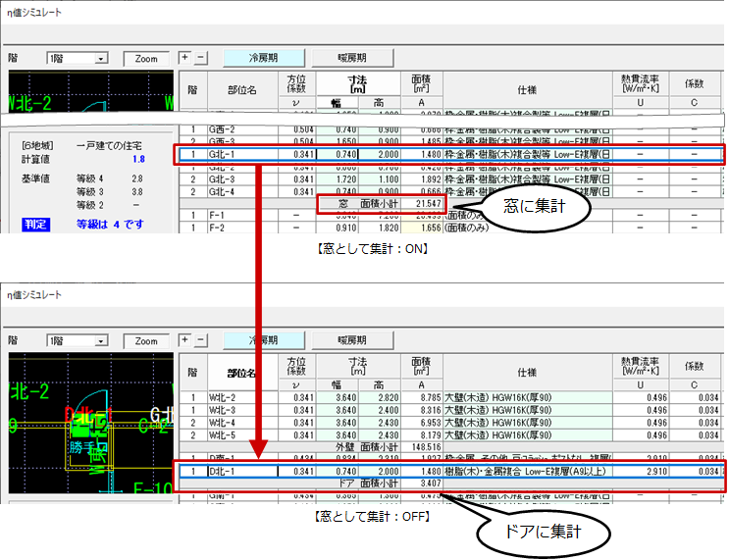
Task: Click the 等級は 4 です result text
Action: pos(110,225)
